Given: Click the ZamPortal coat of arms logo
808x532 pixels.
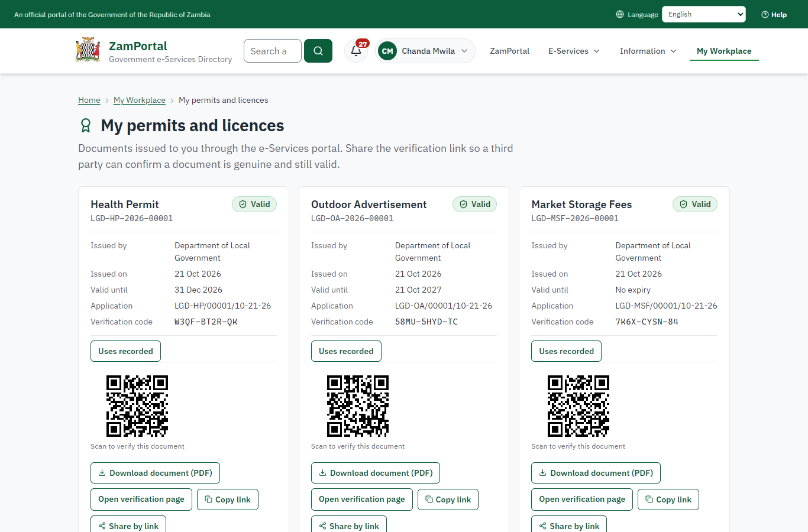Looking at the screenshot, I should coord(88,50).
